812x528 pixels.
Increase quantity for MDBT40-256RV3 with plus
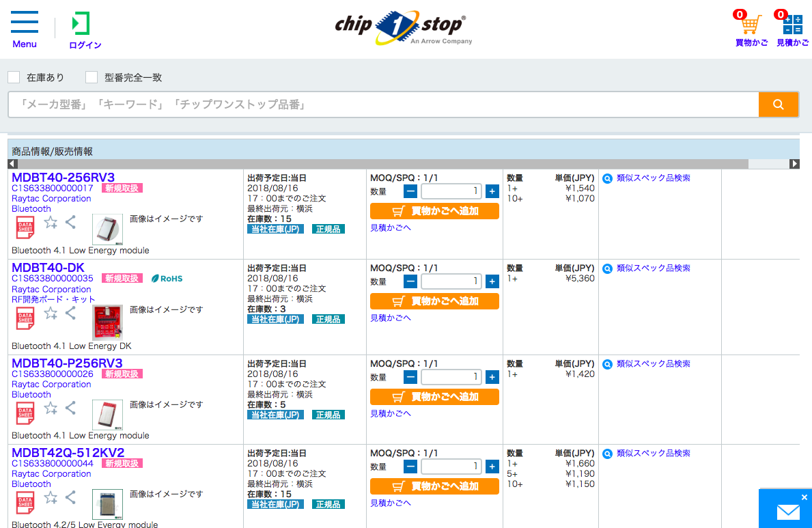492,191
